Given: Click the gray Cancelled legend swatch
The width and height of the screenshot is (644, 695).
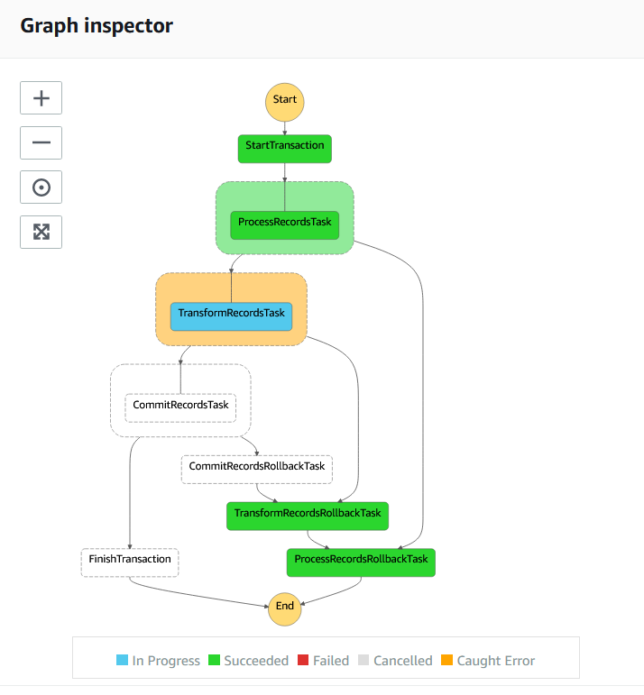Looking at the screenshot, I should (363, 660).
